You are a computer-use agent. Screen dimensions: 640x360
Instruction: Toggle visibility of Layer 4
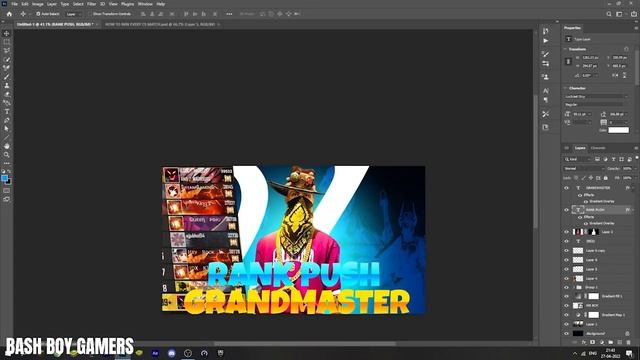tap(566, 278)
